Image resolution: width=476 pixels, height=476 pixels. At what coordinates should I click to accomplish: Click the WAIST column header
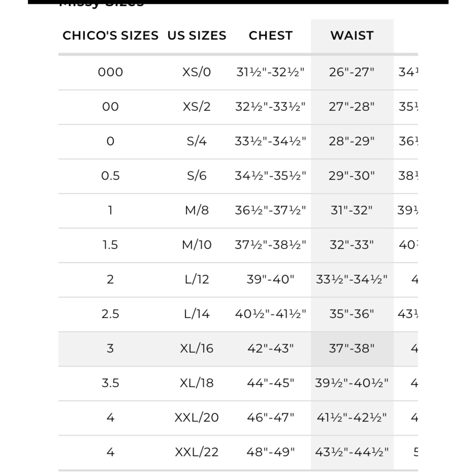click(352, 36)
